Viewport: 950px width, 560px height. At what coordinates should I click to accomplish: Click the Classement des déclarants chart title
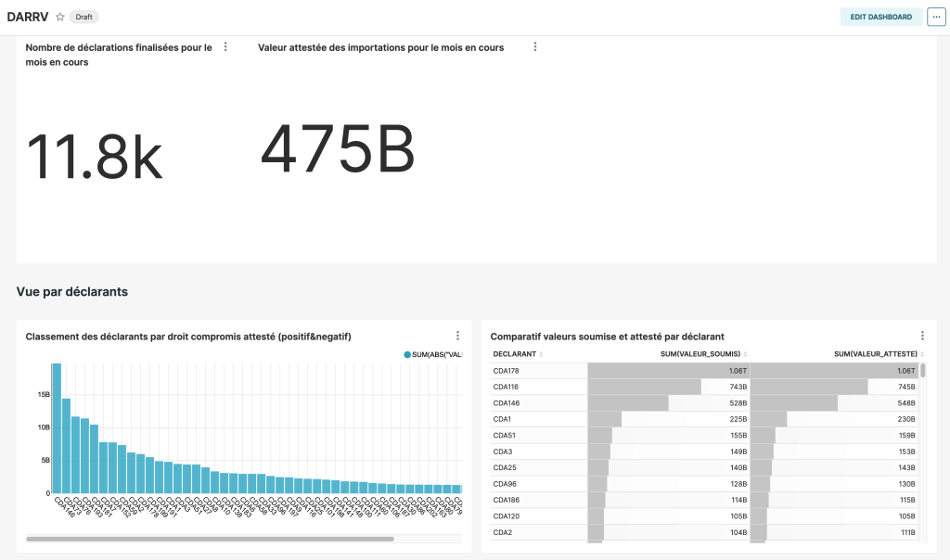(x=188, y=337)
